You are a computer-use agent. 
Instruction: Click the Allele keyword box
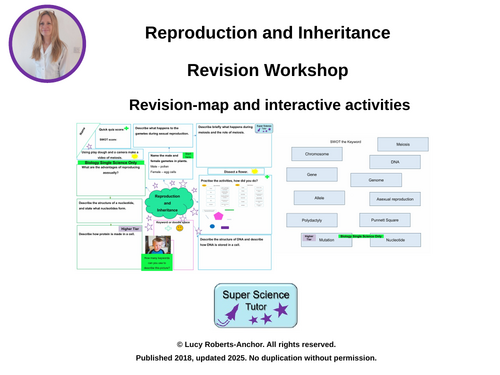319,198
